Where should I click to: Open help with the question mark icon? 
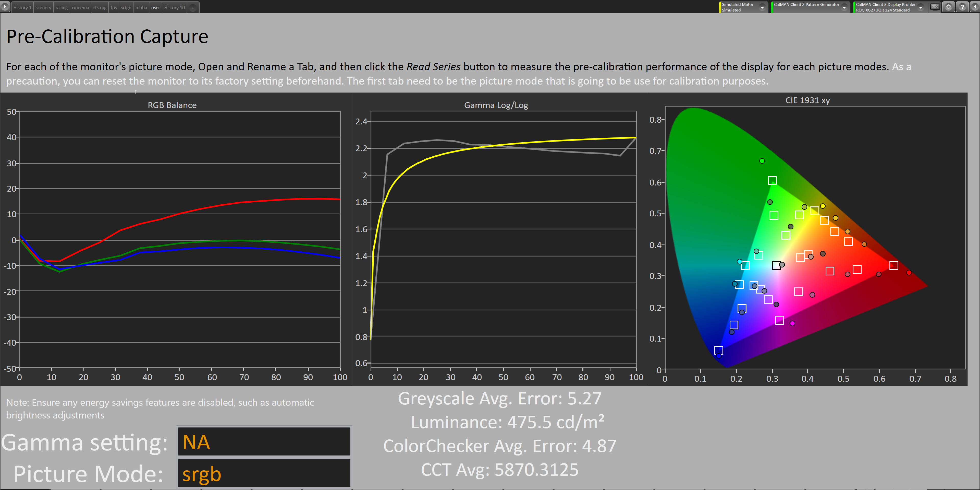[x=962, y=7]
